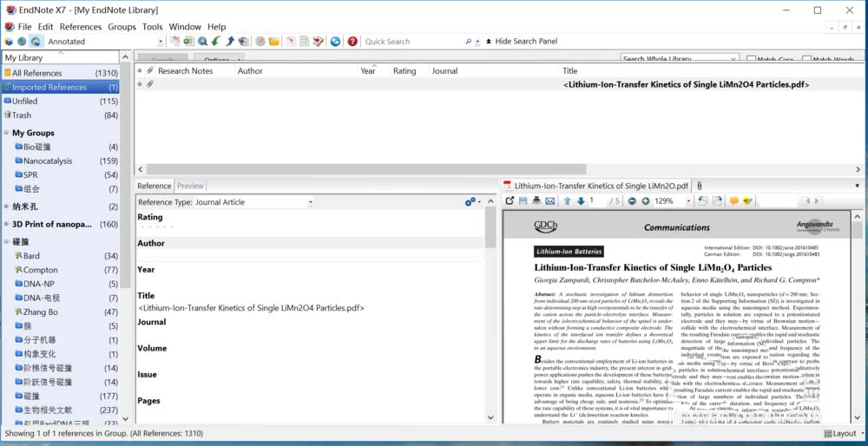Image resolution: width=868 pixels, height=446 pixels.
Task: Email the PDF using envelope icon
Action: click(x=549, y=200)
